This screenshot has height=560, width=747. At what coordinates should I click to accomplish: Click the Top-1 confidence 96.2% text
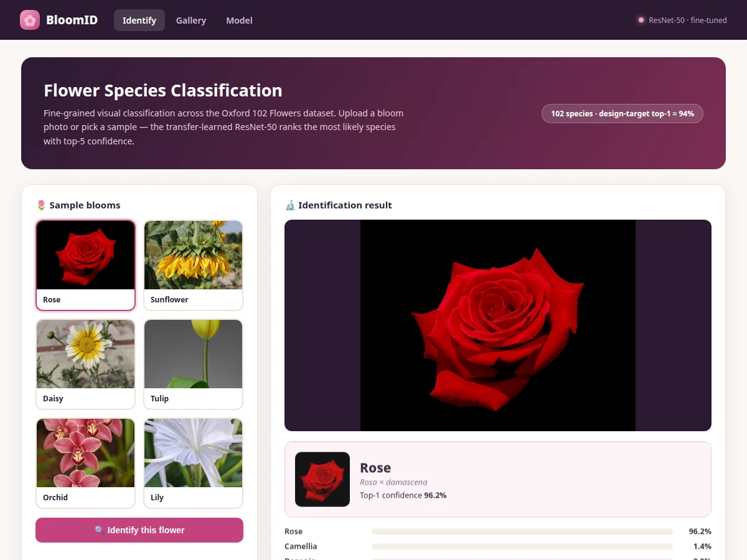click(x=403, y=495)
